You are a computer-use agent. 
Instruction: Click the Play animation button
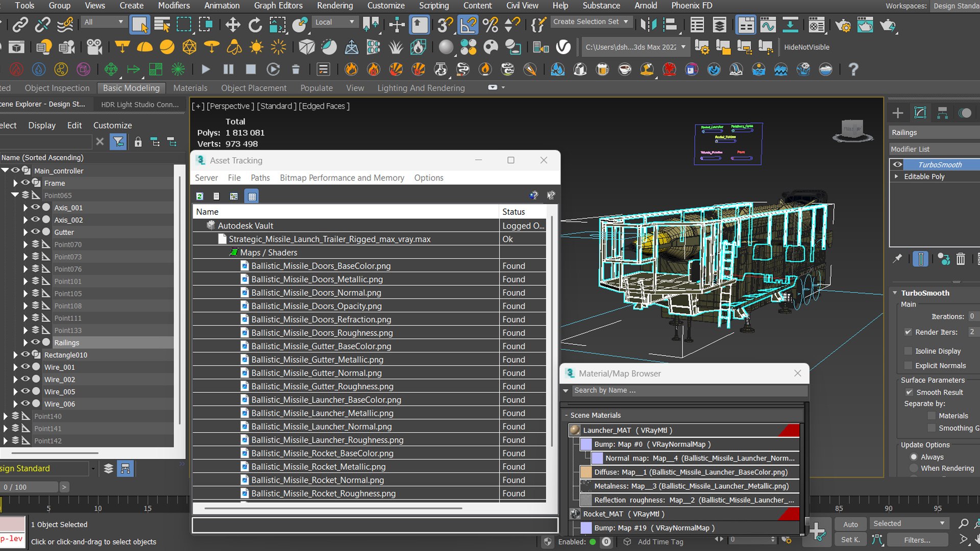pyautogui.click(x=206, y=69)
